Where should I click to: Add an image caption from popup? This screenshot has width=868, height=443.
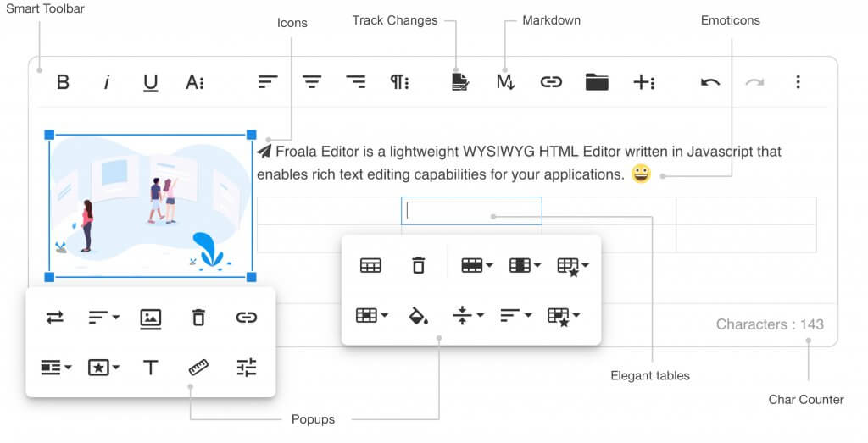point(151,318)
